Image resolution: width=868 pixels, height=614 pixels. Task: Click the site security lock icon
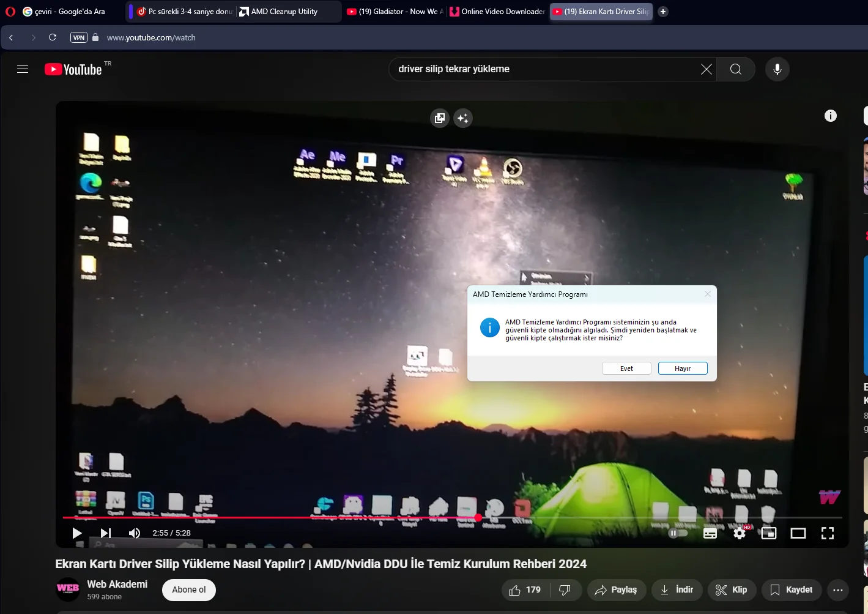[95, 37]
